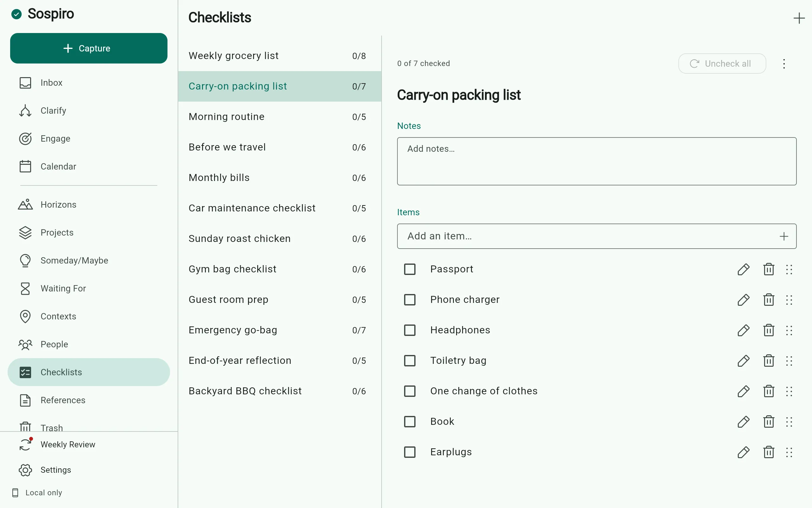Check the Toiletry bag checkbox
The width and height of the screenshot is (812, 508).
[410, 360]
